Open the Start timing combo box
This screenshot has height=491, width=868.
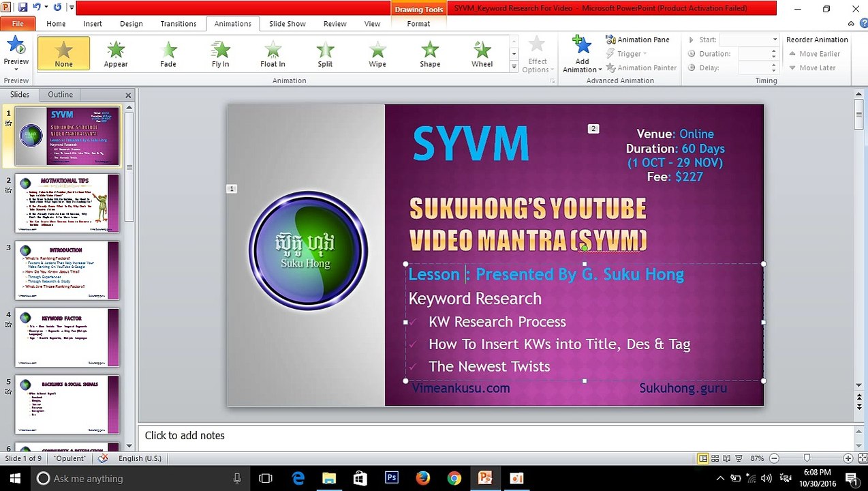click(x=749, y=40)
